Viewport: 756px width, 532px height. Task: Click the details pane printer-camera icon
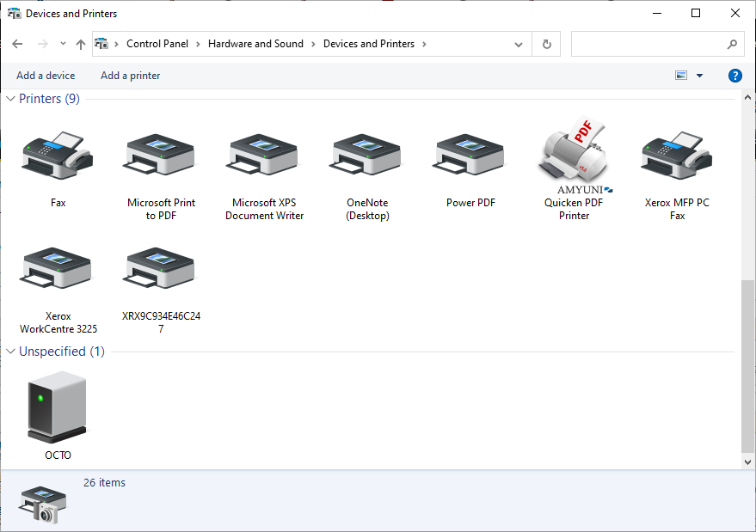coord(42,504)
